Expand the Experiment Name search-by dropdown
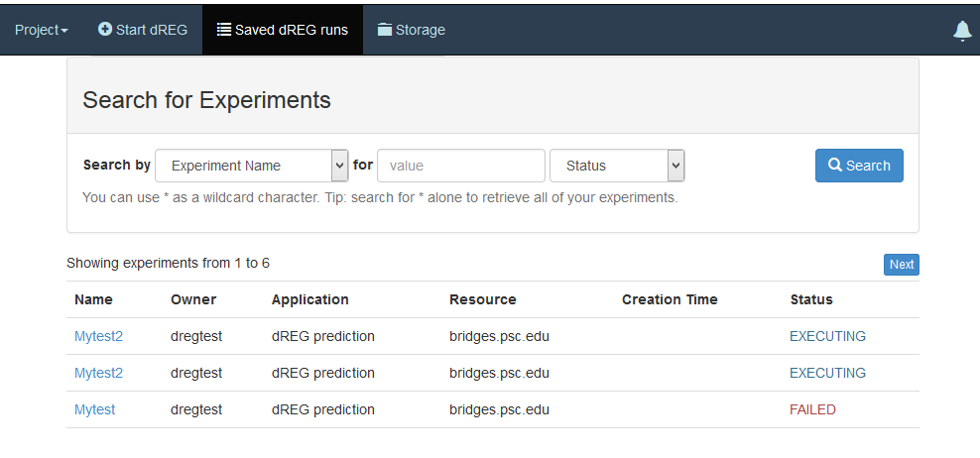Viewport: 980px width, 458px height. [x=252, y=166]
